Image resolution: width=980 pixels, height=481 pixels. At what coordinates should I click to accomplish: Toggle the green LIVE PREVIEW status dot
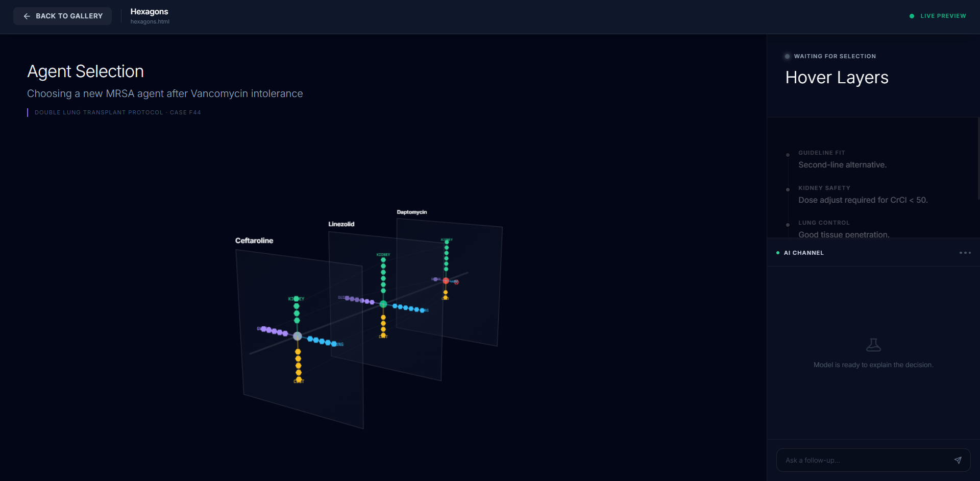pyautogui.click(x=912, y=16)
